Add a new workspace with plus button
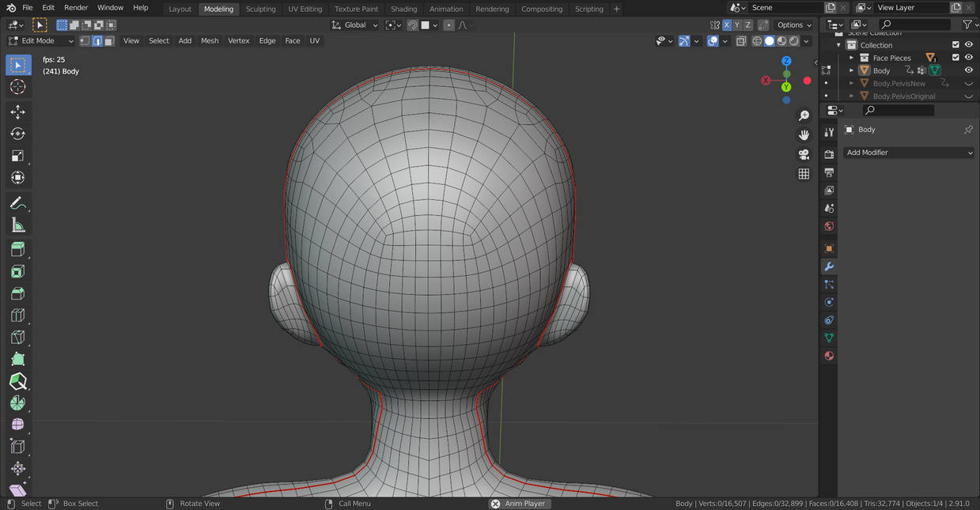 point(617,9)
